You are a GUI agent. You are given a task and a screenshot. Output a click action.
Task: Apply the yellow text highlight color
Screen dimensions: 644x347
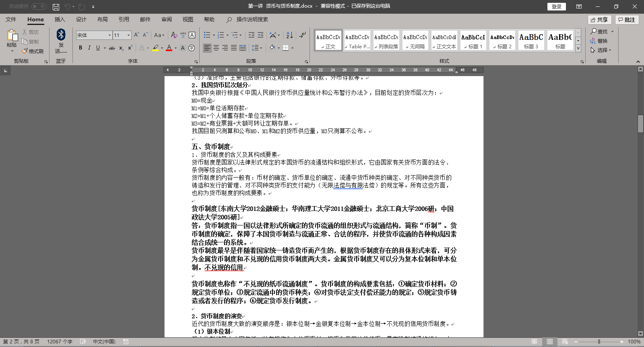[x=155, y=48]
